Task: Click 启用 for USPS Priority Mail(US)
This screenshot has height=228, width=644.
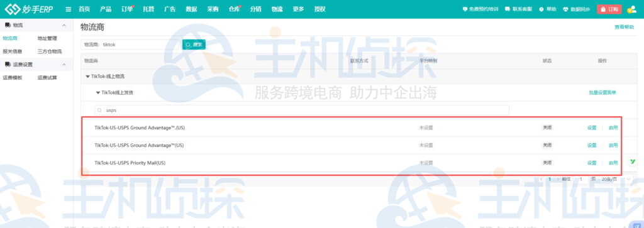Action: click(x=613, y=163)
